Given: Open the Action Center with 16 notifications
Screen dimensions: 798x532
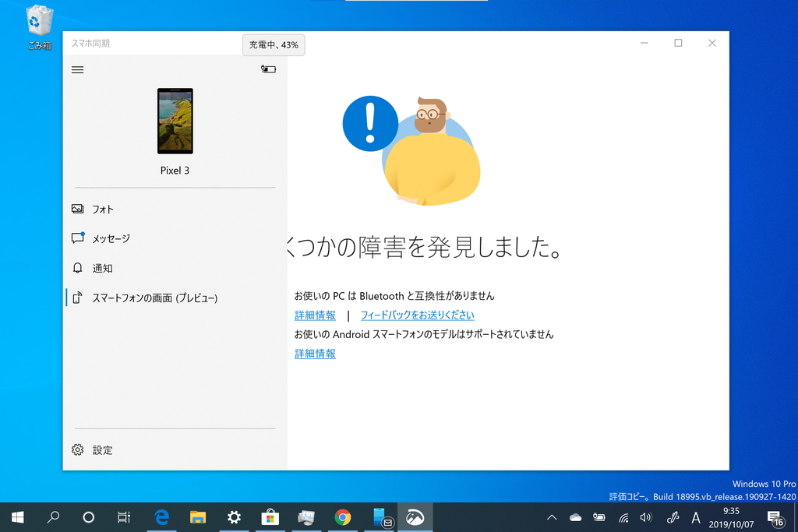Looking at the screenshot, I should pos(776,517).
